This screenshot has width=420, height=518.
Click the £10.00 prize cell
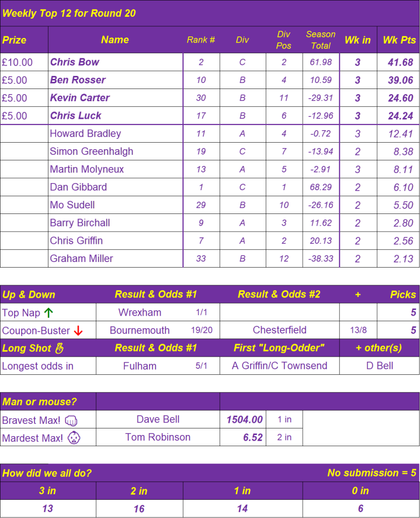click(24, 62)
